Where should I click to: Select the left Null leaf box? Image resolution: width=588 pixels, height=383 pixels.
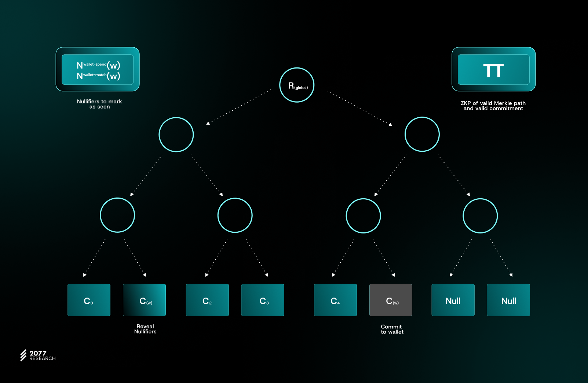pos(453,300)
